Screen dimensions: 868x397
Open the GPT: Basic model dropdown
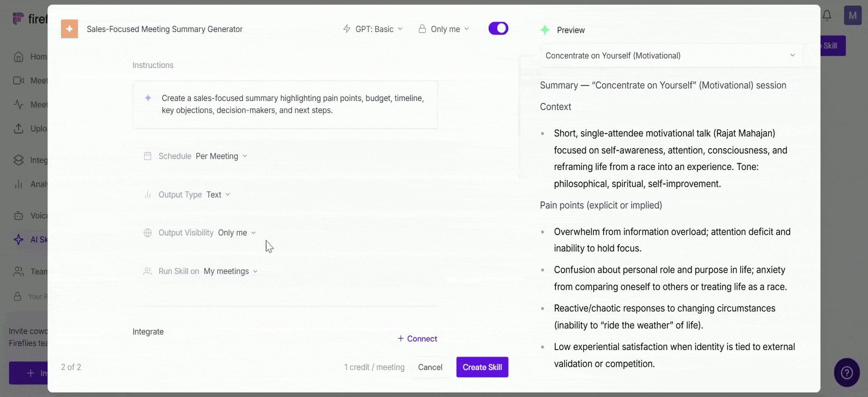(373, 29)
